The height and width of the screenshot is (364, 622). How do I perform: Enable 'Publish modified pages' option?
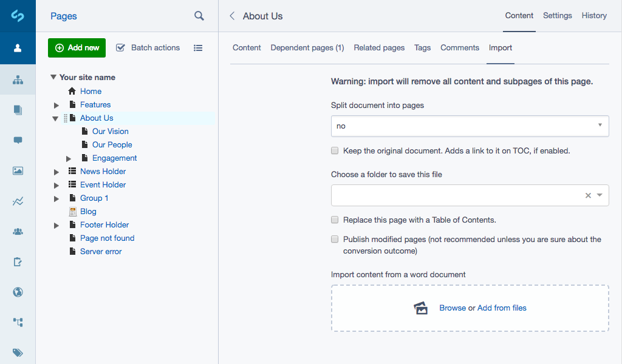[335, 239]
